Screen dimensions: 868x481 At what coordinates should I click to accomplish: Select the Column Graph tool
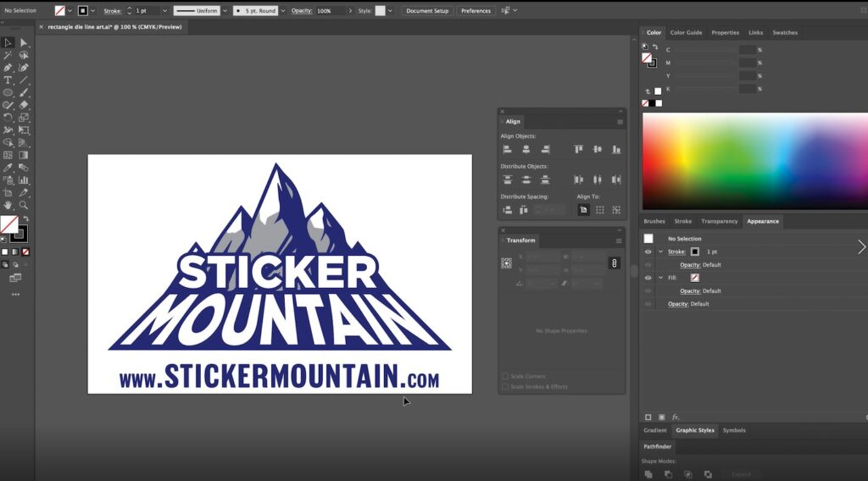point(23,180)
